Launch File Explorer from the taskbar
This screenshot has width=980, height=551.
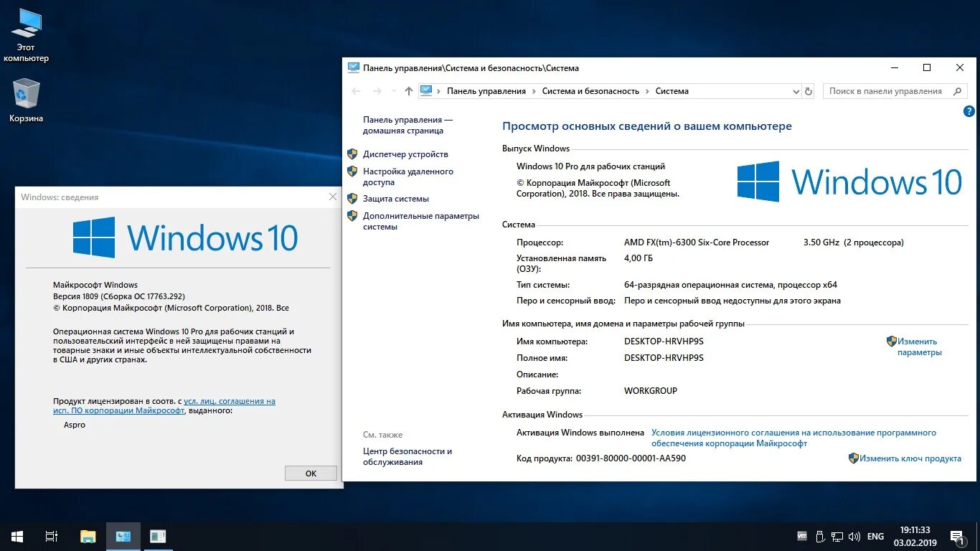88,536
